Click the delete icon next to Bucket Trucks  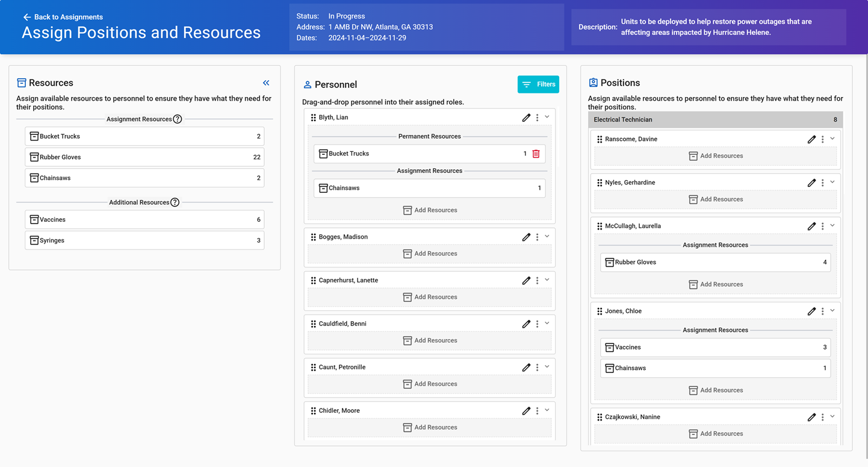[x=536, y=154]
